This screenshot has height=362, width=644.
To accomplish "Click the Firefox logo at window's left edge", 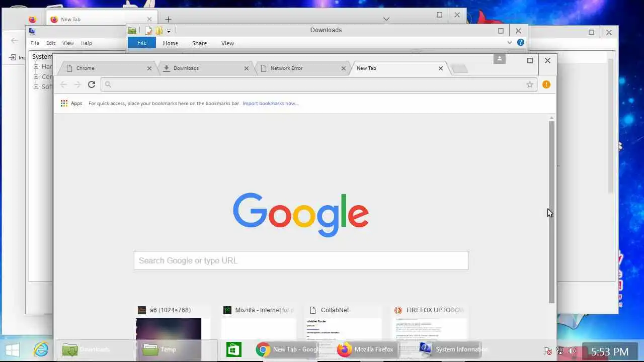I will tap(32, 20).
